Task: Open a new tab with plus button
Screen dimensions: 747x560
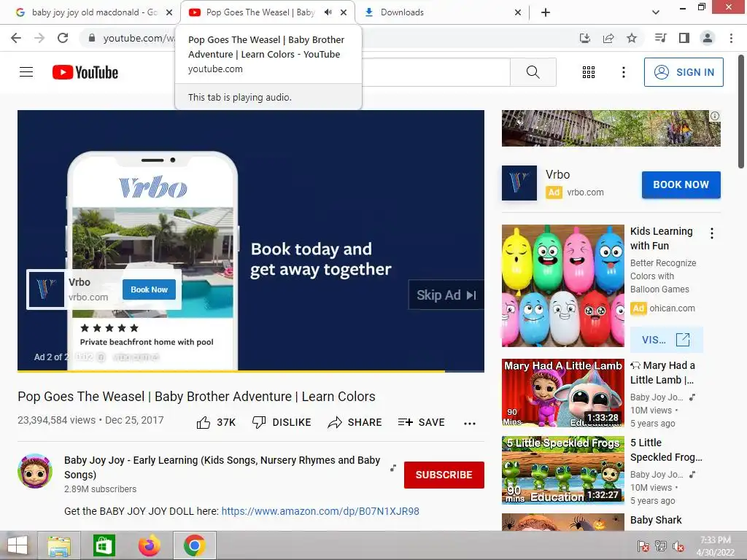Action: [546, 12]
